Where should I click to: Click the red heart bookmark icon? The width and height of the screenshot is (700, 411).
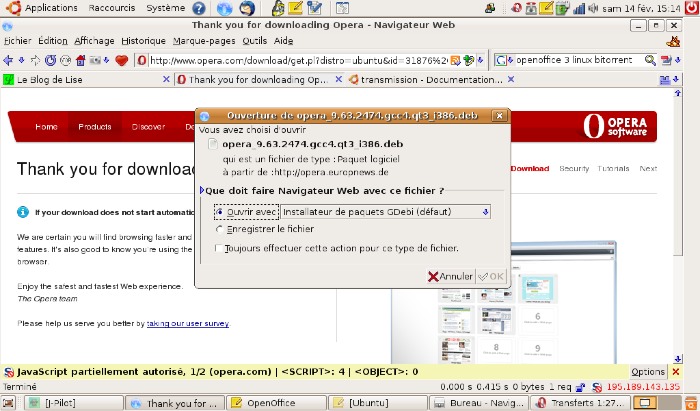coord(123,60)
